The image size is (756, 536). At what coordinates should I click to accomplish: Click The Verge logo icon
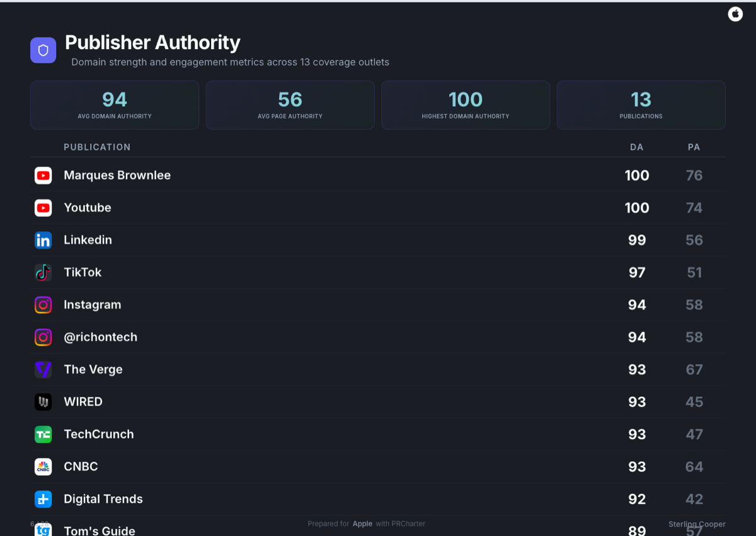pyautogui.click(x=43, y=370)
